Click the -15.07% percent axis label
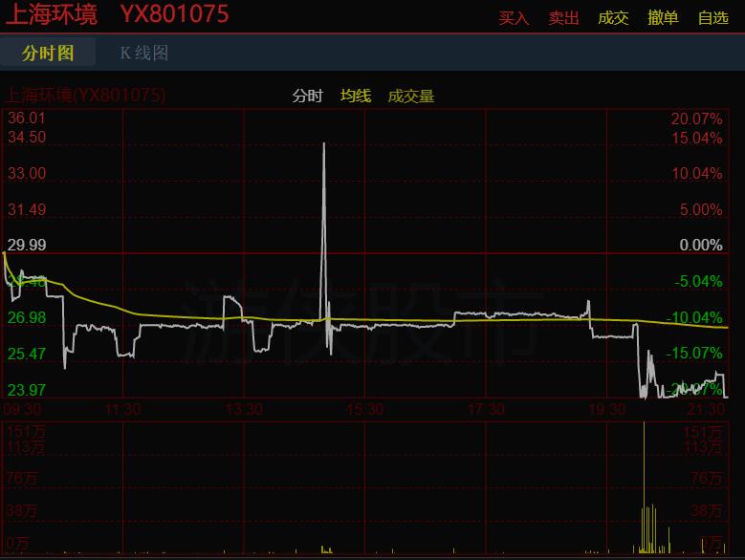The width and height of the screenshot is (745, 560). point(694,353)
